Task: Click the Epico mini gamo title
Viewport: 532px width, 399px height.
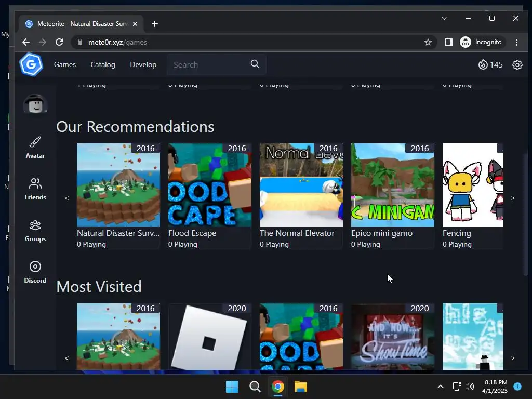Action: [382, 233]
